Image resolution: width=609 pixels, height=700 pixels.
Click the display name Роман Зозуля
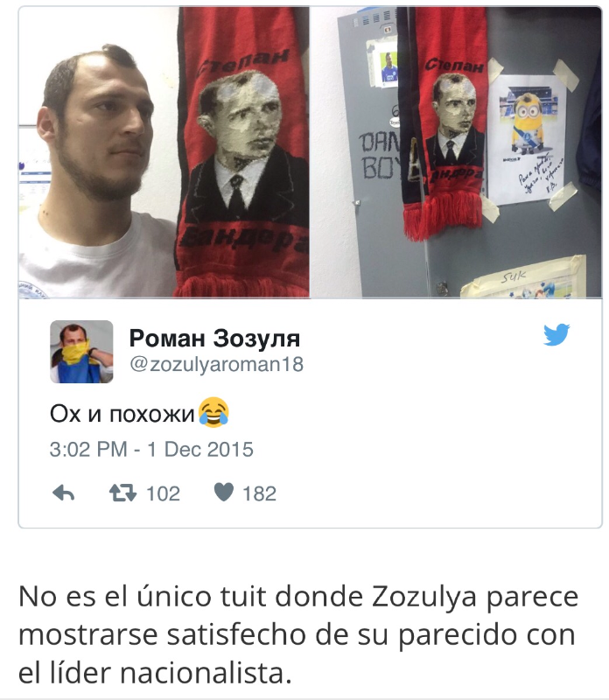coord(214,338)
